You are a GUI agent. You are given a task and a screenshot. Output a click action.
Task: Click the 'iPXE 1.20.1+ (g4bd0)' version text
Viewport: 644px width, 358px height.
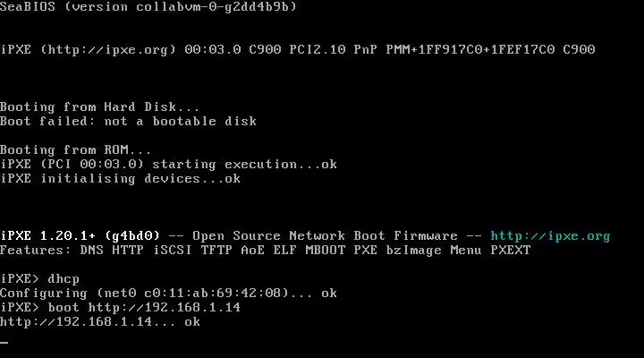tap(80, 236)
